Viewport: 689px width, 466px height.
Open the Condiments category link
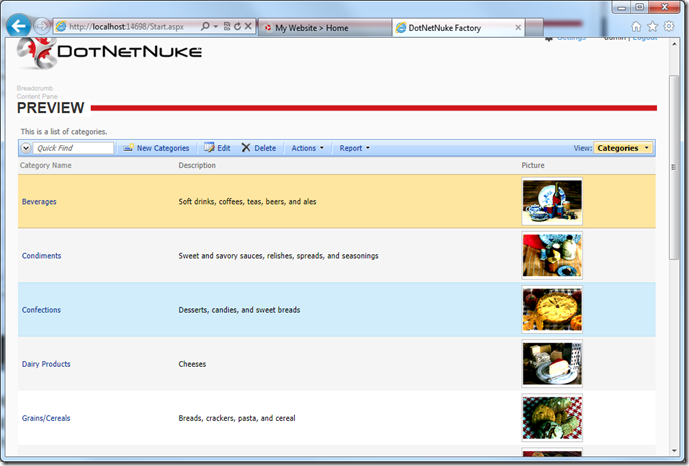41,256
